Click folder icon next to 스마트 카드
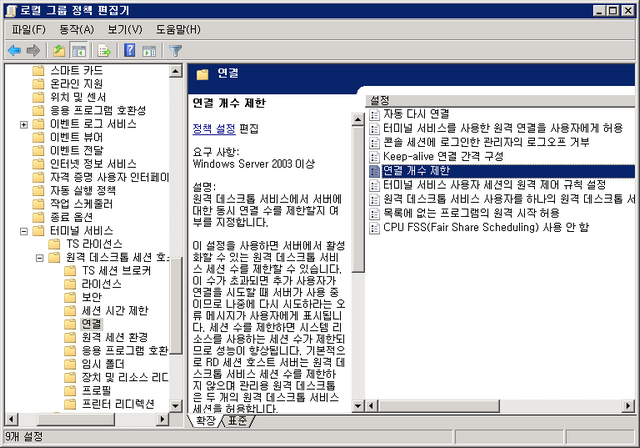The width and height of the screenshot is (640, 448). (x=38, y=71)
